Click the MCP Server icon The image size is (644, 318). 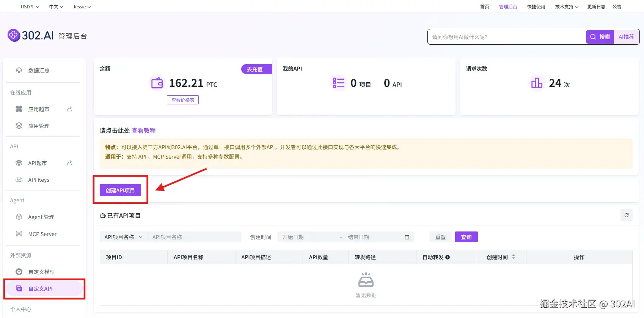[19, 234]
